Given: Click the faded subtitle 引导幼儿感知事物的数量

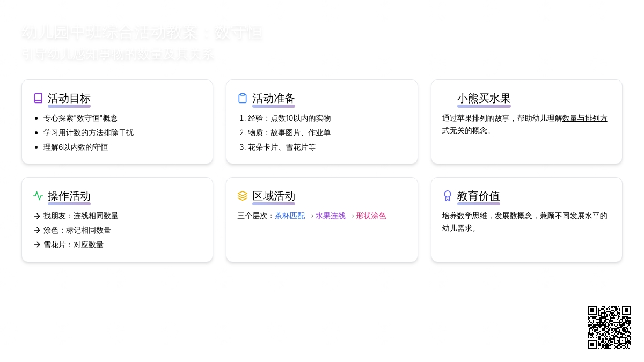Looking at the screenshot, I should [92, 55].
